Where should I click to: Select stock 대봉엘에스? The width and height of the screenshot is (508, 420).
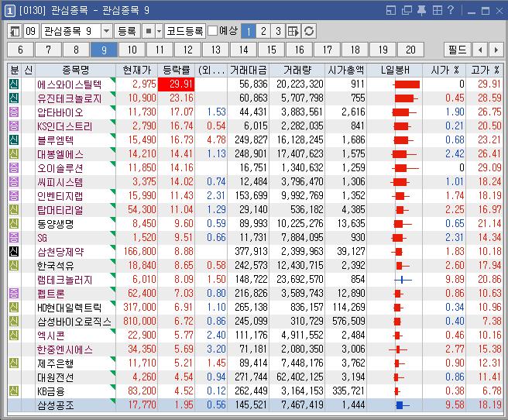[60, 154]
